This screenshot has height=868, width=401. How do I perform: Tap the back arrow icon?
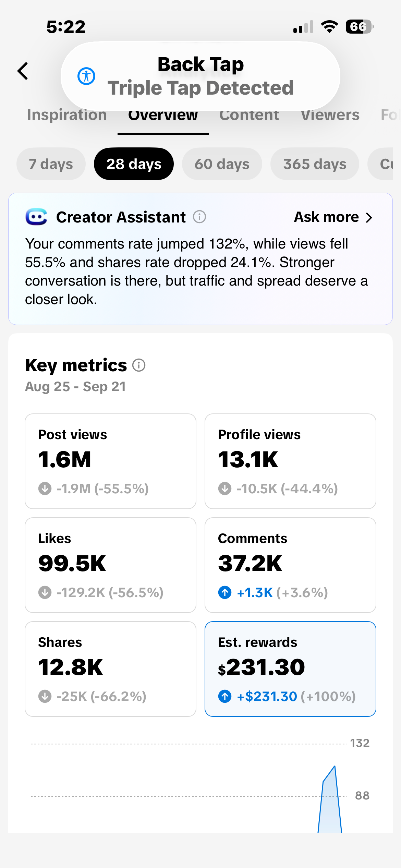tap(23, 71)
